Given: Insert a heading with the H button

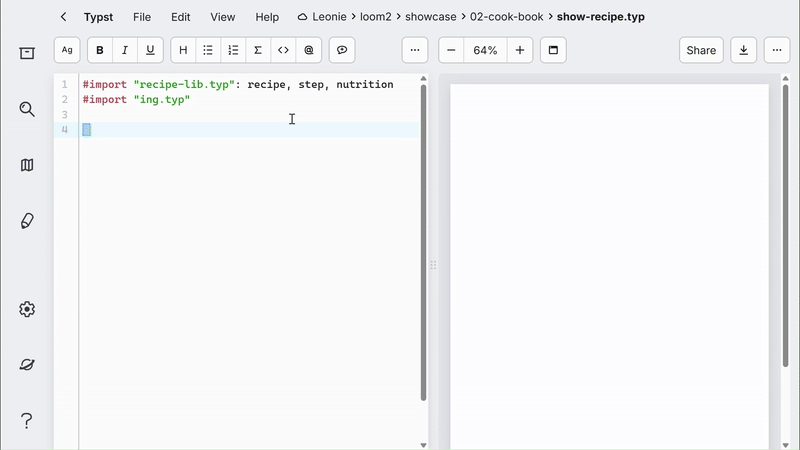Looking at the screenshot, I should pyautogui.click(x=183, y=50).
